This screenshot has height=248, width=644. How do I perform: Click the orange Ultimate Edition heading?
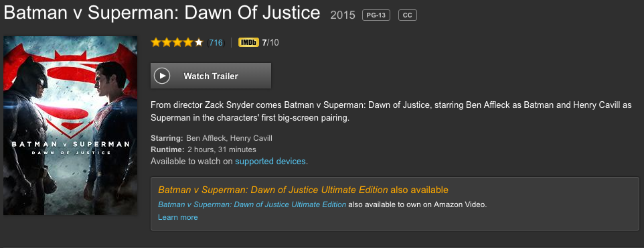pos(303,190)
